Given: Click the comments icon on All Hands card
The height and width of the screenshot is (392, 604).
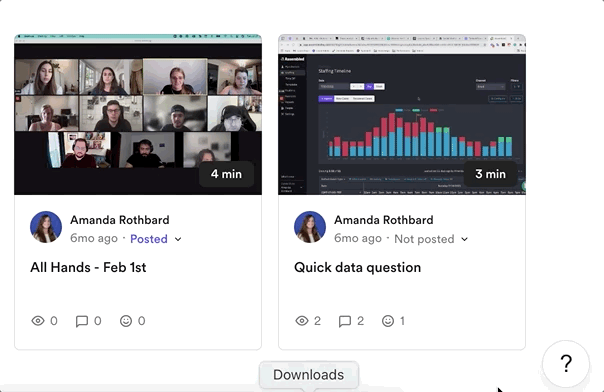Looking at the screenshot, I should click(x=82, y=321).
